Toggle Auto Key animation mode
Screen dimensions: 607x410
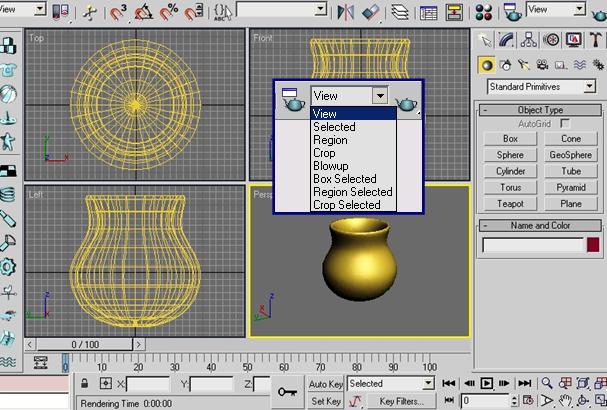(x=326, y=384)
